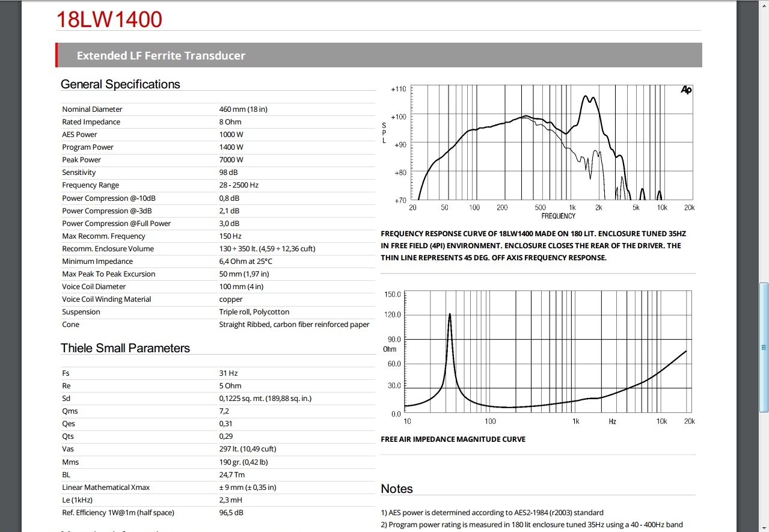Click the Thiele Small Parameters heading
Image resolution: width=769 pixels, height=532 pixels.
(x=125, y=348)
